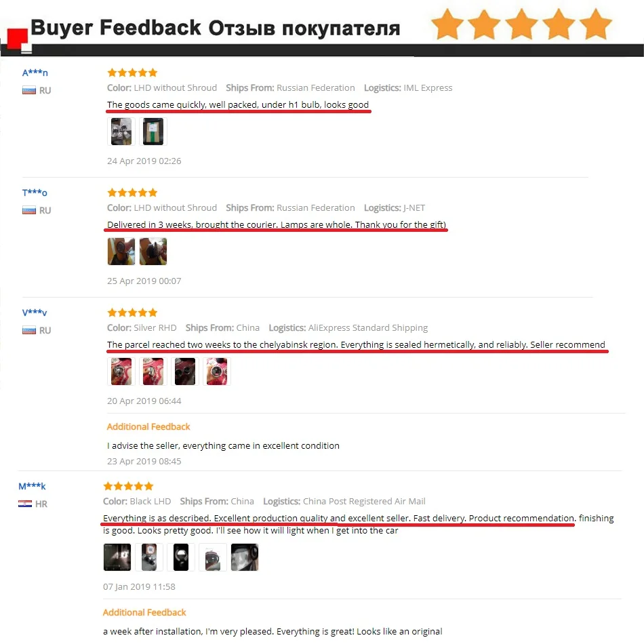
Task: Open the fourth photo in V***v's review
Action: (x=217, y=371)
